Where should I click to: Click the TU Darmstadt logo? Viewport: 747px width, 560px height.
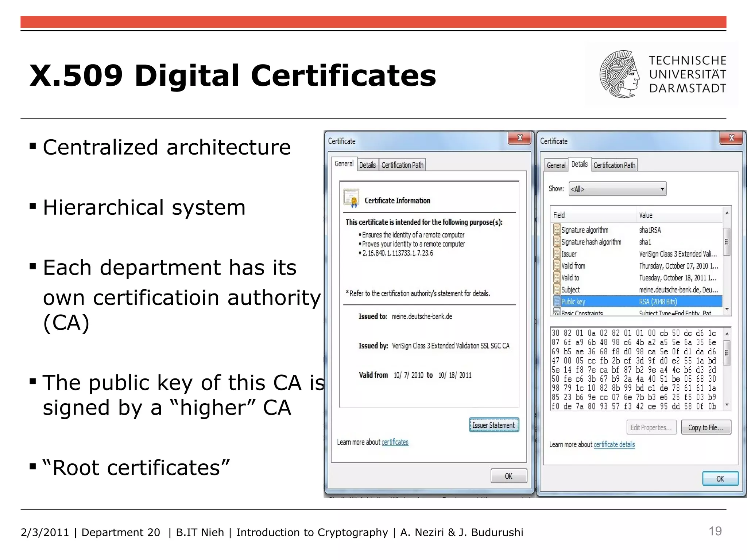tap(662, 74)
